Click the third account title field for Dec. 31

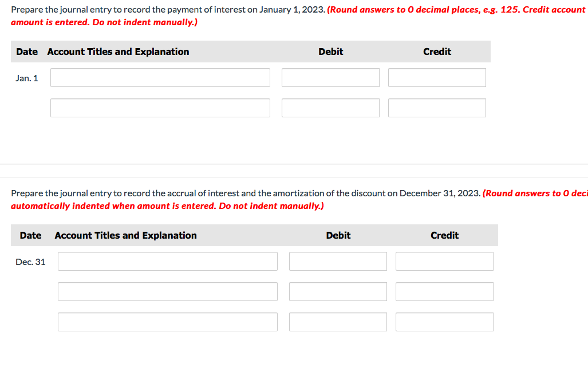pos(167,322)
